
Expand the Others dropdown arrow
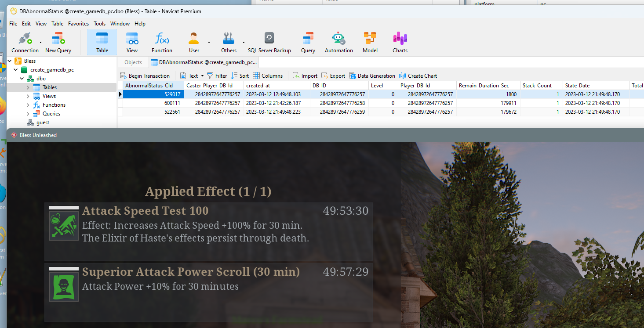click(x=244, y=43)
